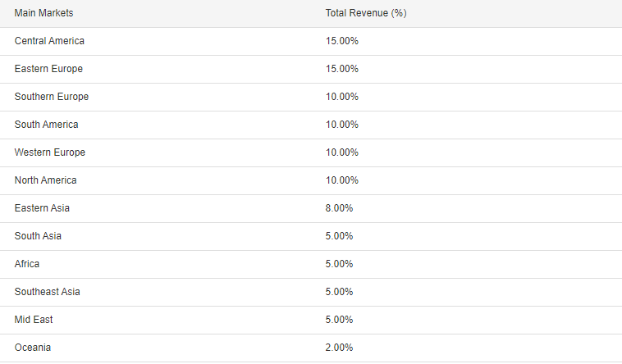The image size is (622, 364).
Task: Click the Oceania market cell
Action: [x=33, y=348]
